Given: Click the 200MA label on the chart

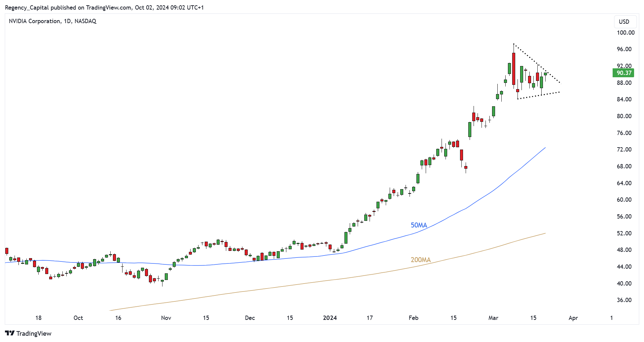Looking at the screenshot, I should [x=421, y=260].
